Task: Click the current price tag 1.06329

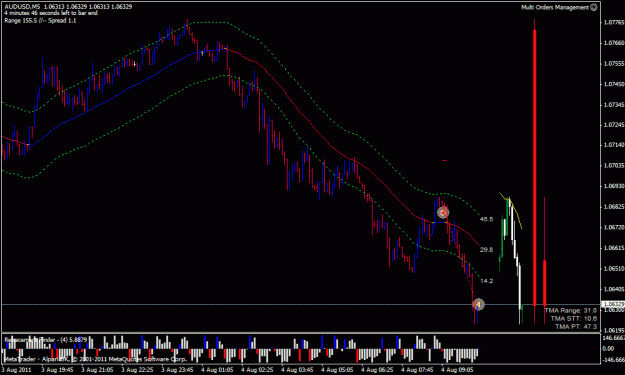Action: (x=613, y=304)
